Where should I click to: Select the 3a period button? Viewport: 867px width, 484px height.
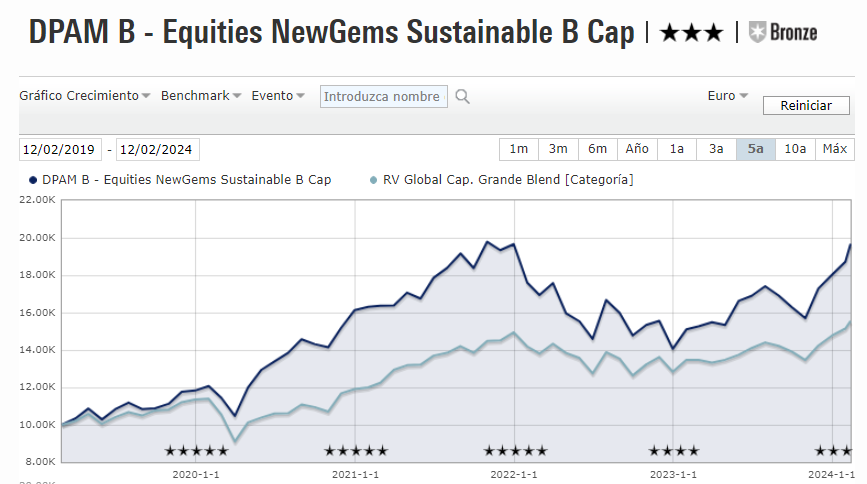(x=716, y=149)
